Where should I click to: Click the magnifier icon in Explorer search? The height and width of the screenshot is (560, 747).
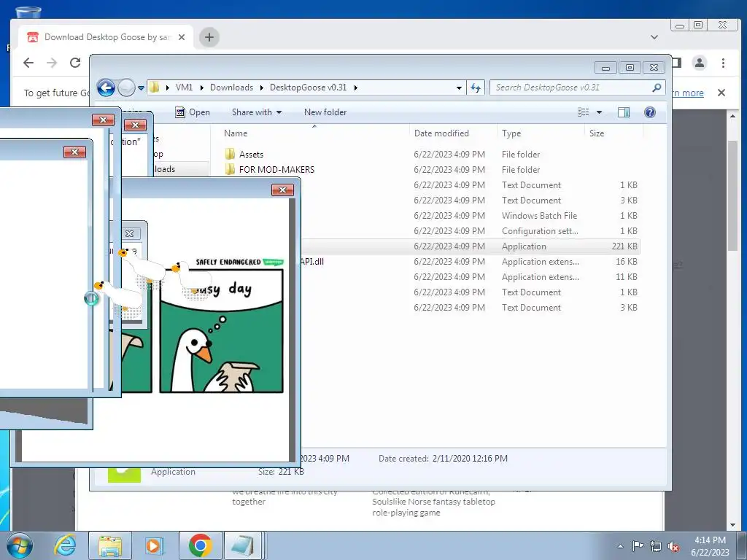point(657,87)
